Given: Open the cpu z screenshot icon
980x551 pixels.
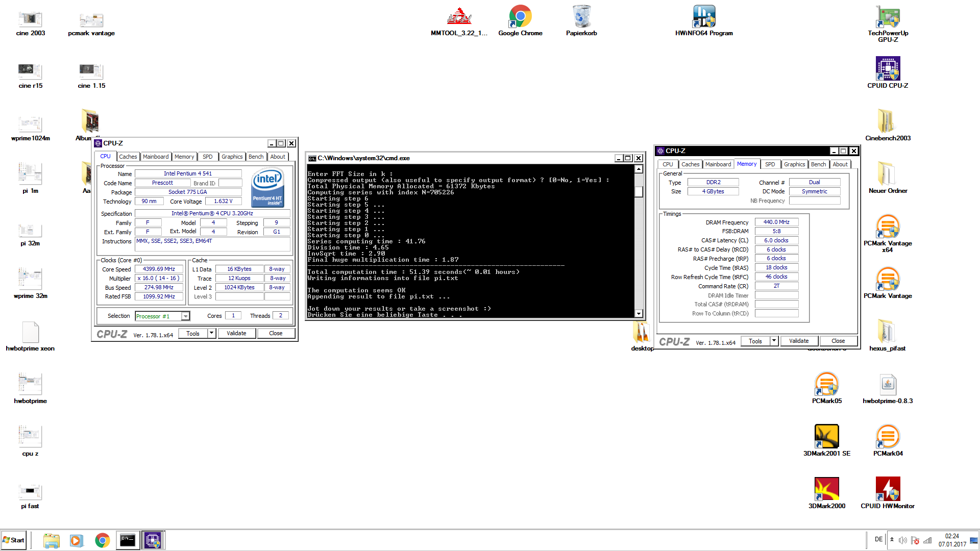Looking at the screenshot, I should click(x=31, y=442).
